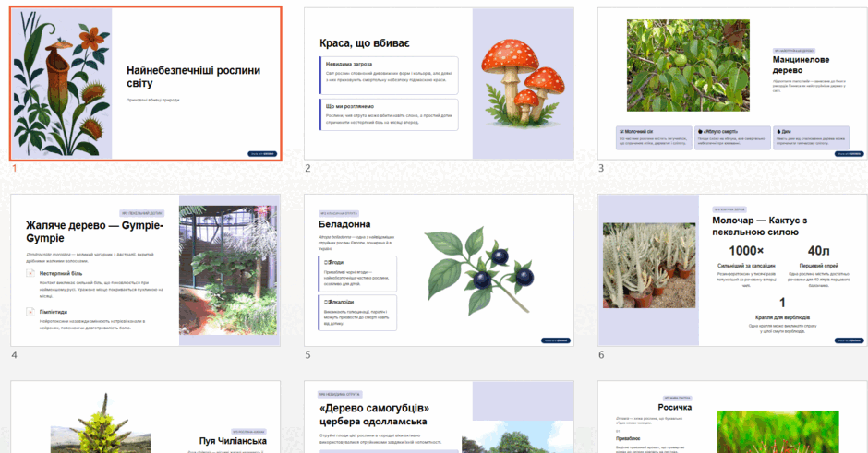Click the Гімпіетиди heading on slide 4
Screen dimensions: 868x453
click(x=54, y=312)
